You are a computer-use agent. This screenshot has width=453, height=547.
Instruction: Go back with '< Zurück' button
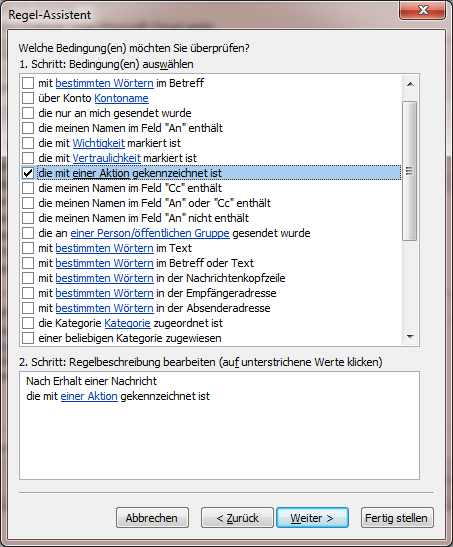(x=237, y=518)
